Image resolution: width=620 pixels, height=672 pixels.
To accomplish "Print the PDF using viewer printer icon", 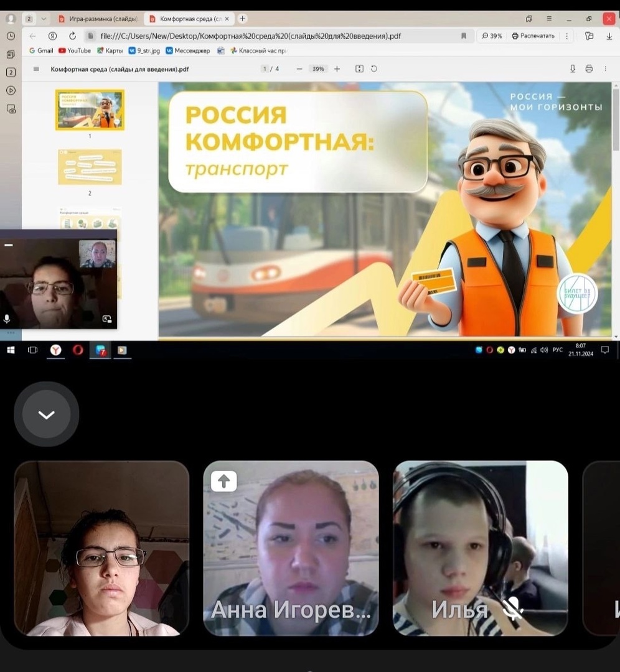I will click(589, 69).
